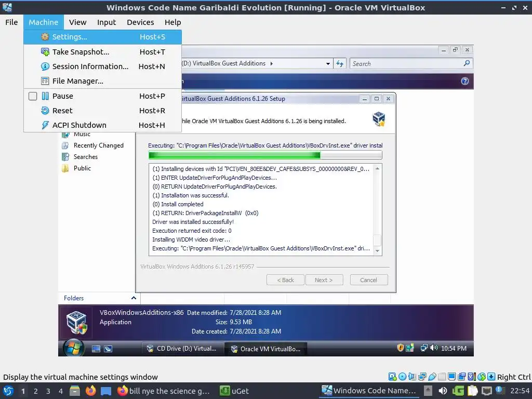Click the Right Ctrl host key label
Viewport: 532px width, 399px height.
(x=514, y=377)
